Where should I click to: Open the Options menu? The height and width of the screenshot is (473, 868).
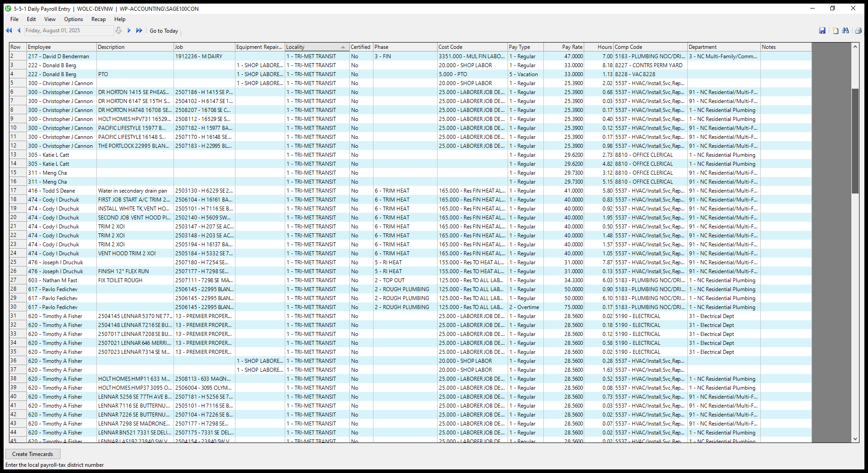pos(74,19)
